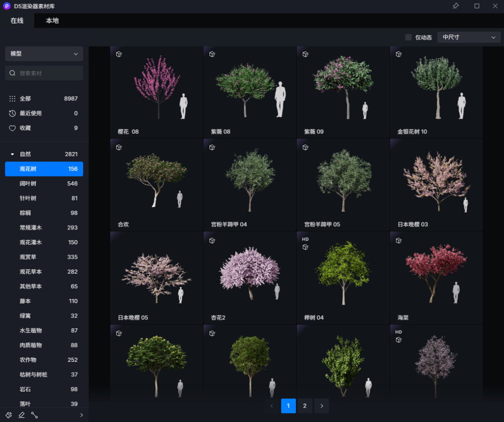Image resolution: width=504 pixels, height=422 pixels.
Task: Open the 中尺寸 size dropdown
Action: 469,37
